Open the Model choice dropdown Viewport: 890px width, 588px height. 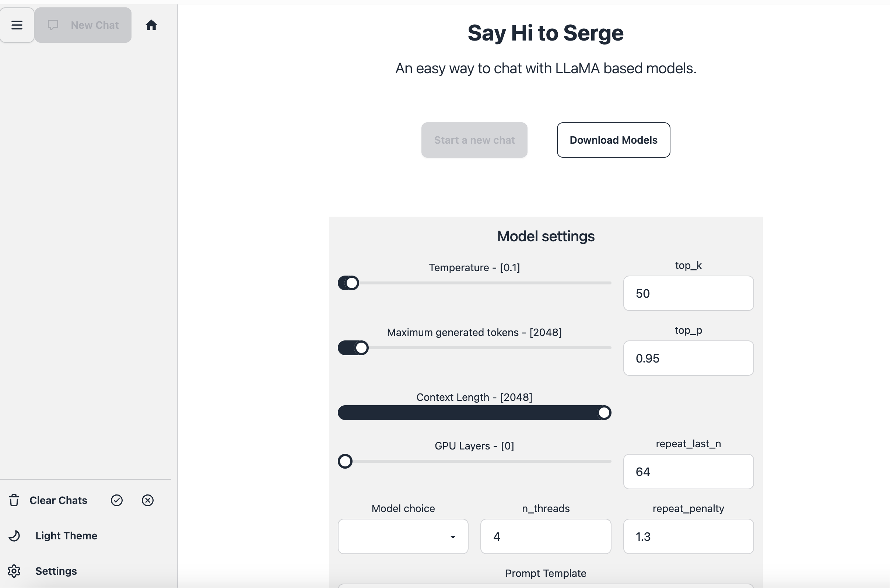click(403, 537)
